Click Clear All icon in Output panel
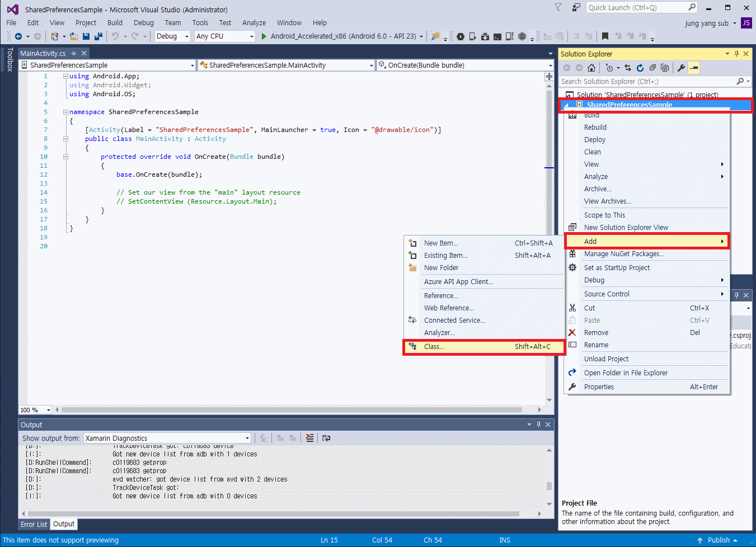The image size is (756, 547). [x=310, y=438]
